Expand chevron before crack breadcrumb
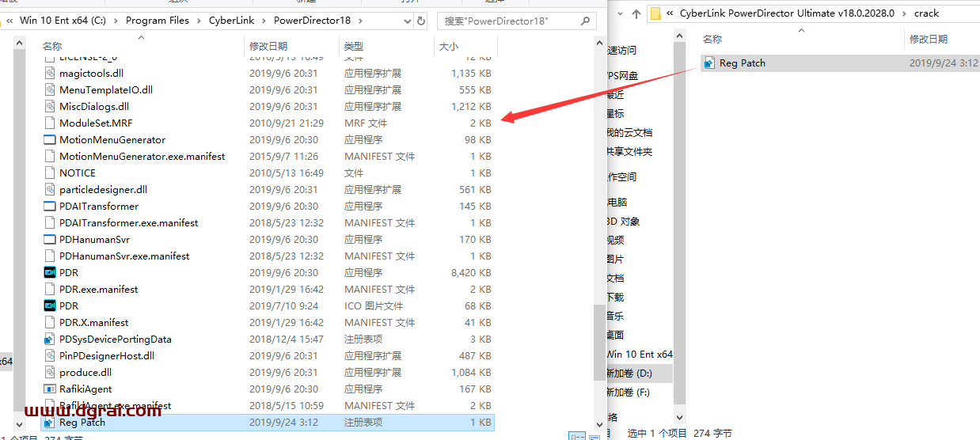980x440 pixels. (904, 13)
